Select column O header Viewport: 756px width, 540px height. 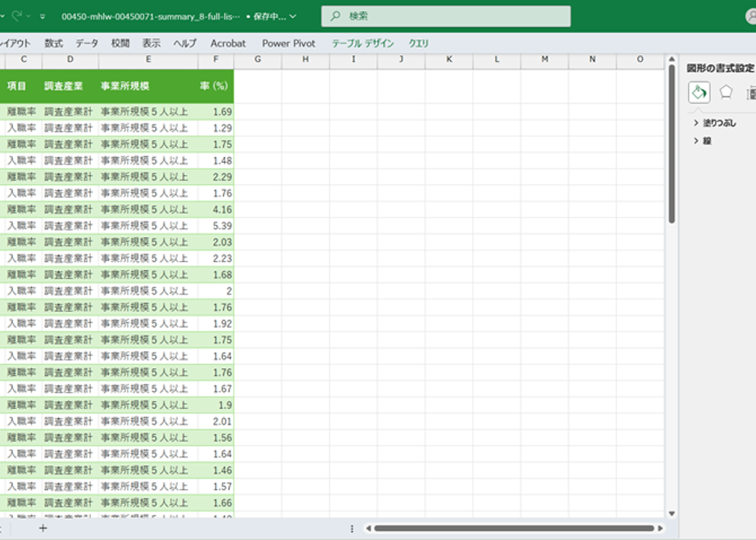pyautogui.click(x=641, y=59)
